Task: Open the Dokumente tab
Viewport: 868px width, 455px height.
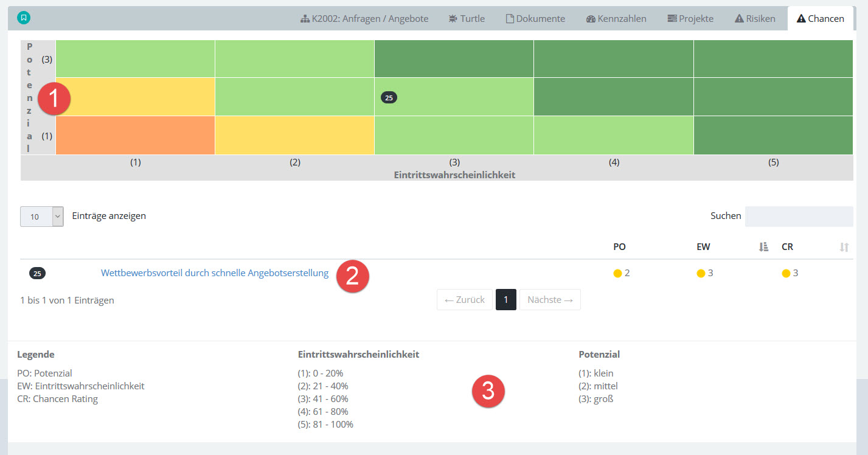Action: pyautogui.click(x=535, y=19)
